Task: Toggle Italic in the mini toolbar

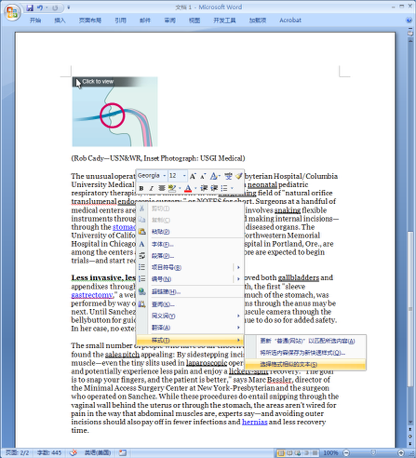Action: pyautogui.click(x=151, y=188)
